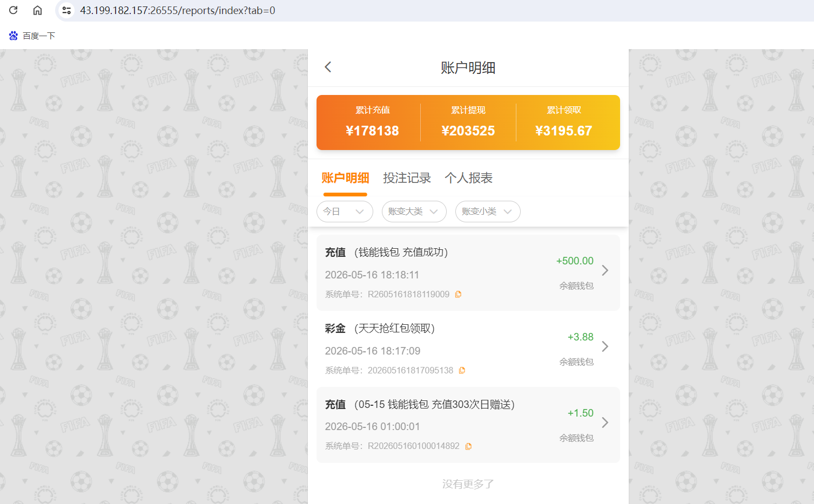The height and width of the screenshot is (504, 814).
Task: Open details arrow for +3.88 bonus
Action: [605, 346]
